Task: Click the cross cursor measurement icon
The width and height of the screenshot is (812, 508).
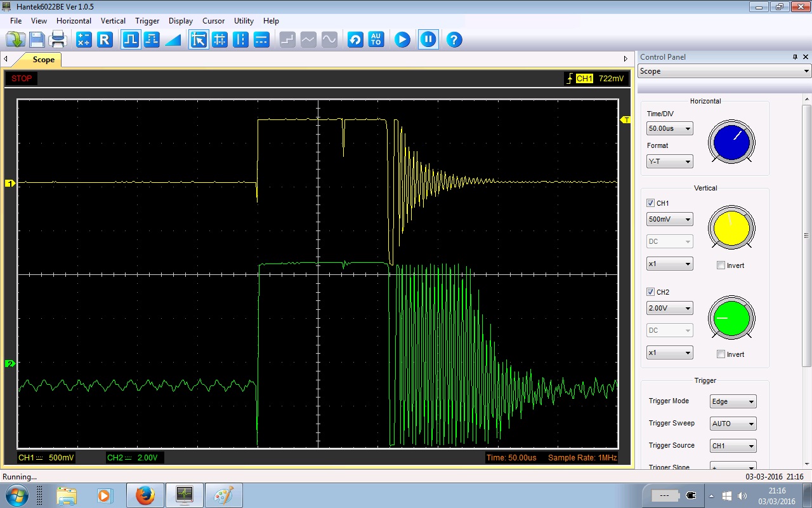Action: tap(219, 40)
